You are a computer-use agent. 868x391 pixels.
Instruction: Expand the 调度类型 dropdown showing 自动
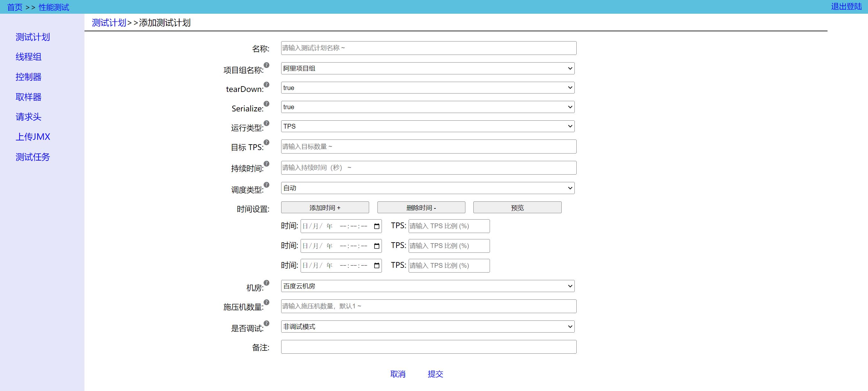(427, 188)
